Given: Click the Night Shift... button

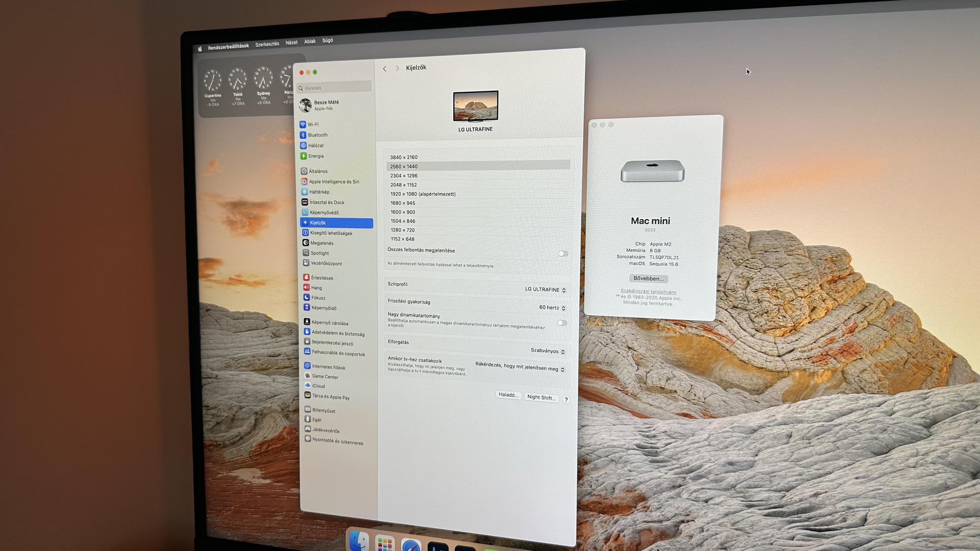Looking at the screenshot, I should (542, 398).
